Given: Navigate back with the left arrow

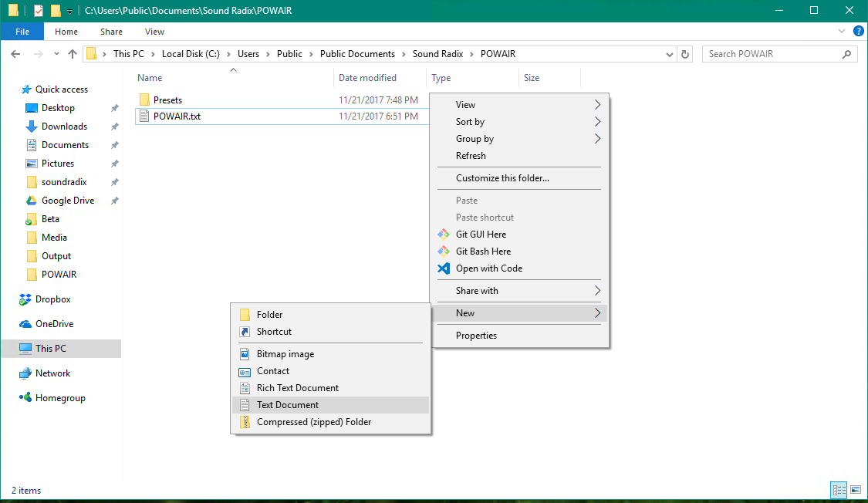Looking at the screenshot, I should [x=15, y=54].
